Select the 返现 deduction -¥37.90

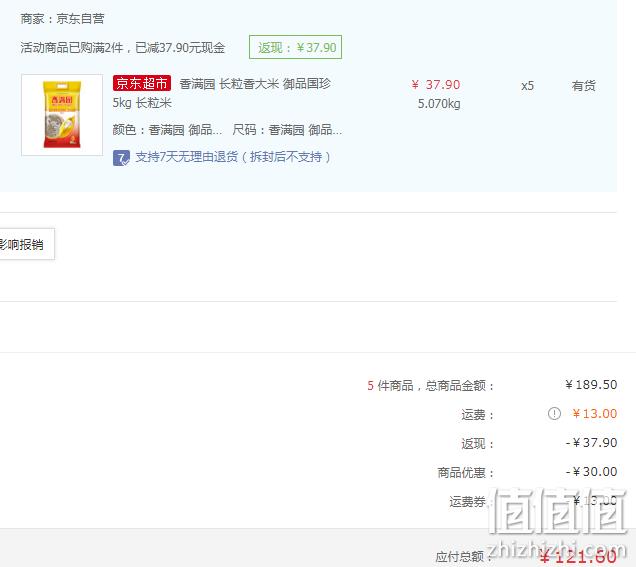pyautogui.click(x=591, y=442)
